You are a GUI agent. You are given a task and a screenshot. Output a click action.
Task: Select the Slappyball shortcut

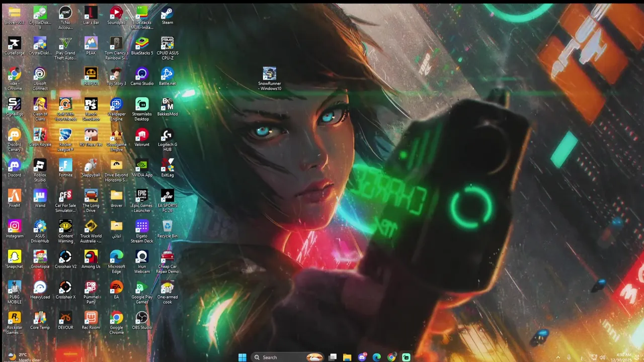[x=91, y=168]
